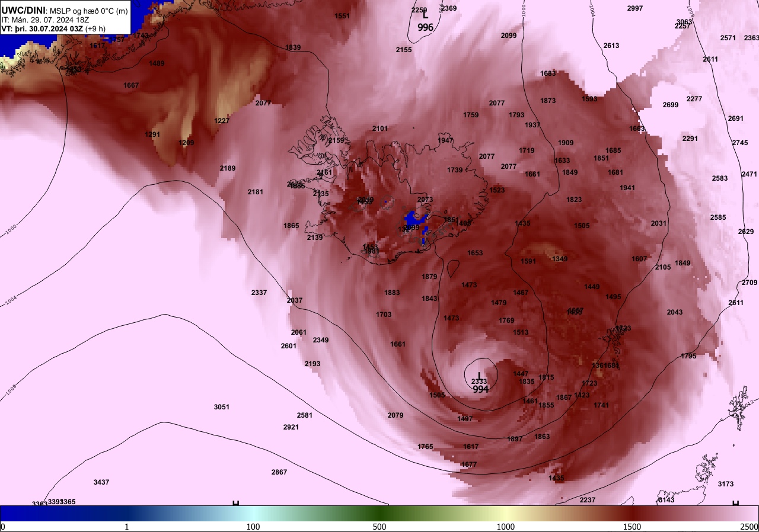Click the height value 1677
The width and height of the screenshot is (759, 532).
tap(469, 464)
